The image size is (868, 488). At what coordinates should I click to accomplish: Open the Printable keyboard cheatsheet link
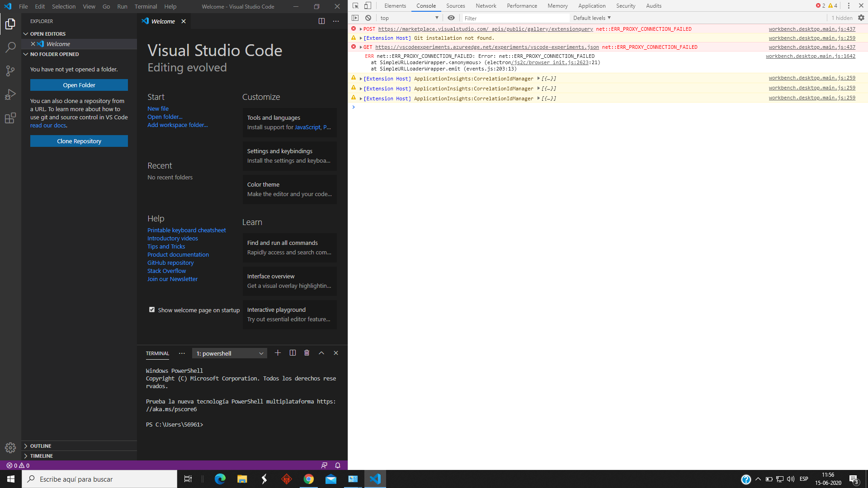point(186,230)
